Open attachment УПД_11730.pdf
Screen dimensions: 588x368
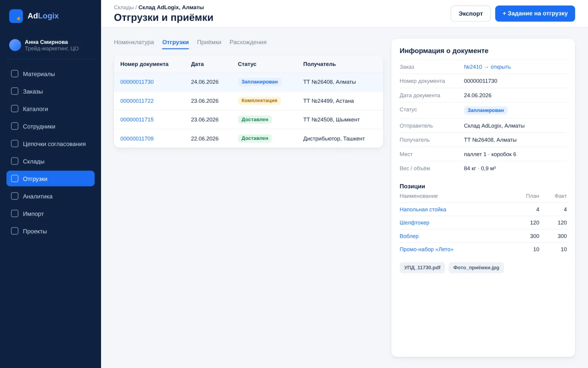pos(422,268)
